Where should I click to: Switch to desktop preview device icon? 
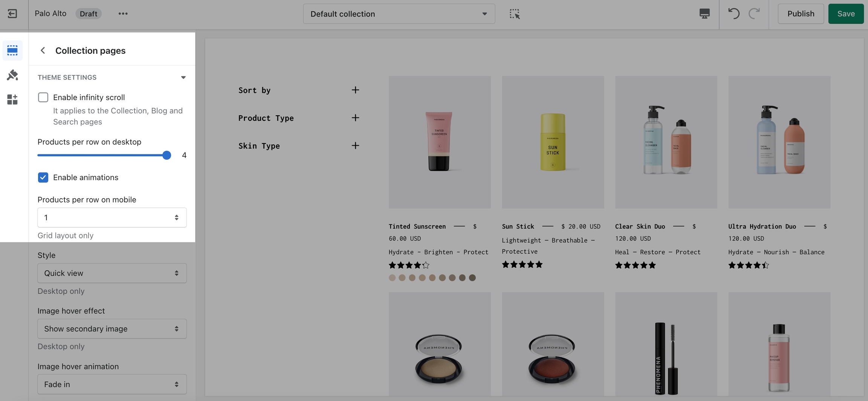(x=704, y=14)
